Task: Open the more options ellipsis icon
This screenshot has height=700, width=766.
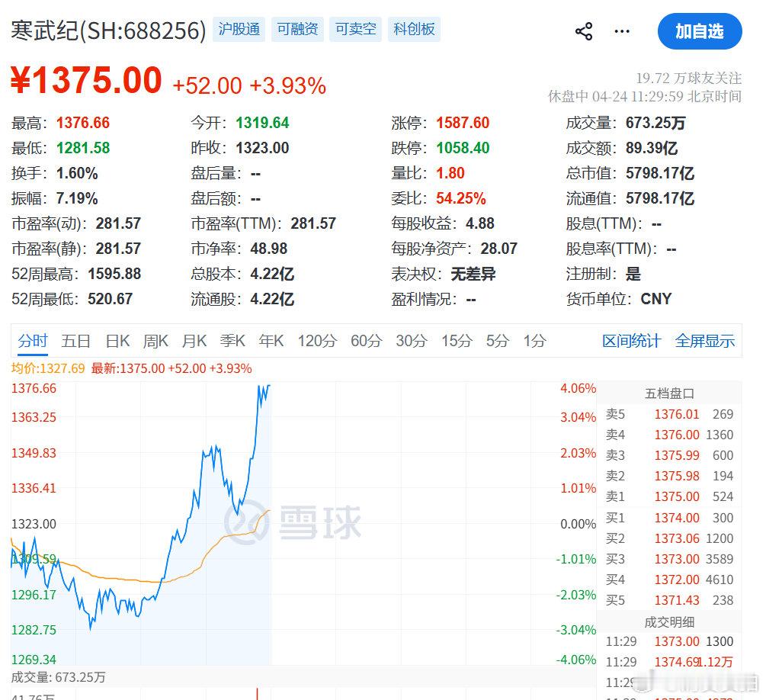Action: tap(622, 31)
